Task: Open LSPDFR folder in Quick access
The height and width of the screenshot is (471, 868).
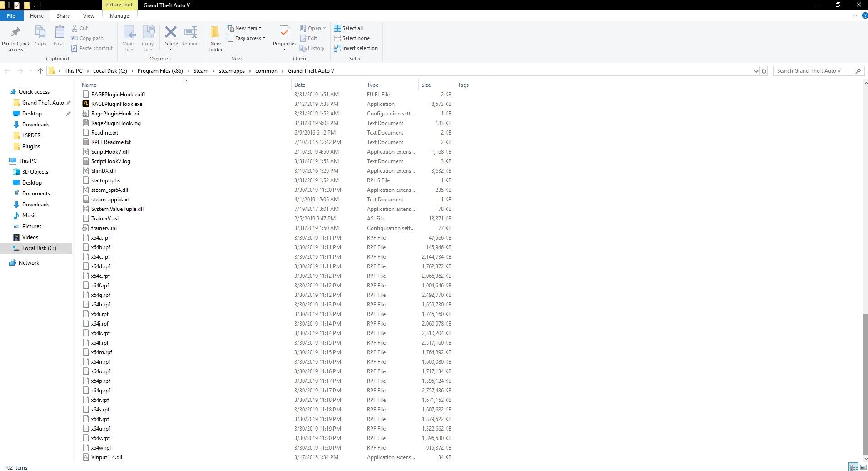Action: coord(31,135)
